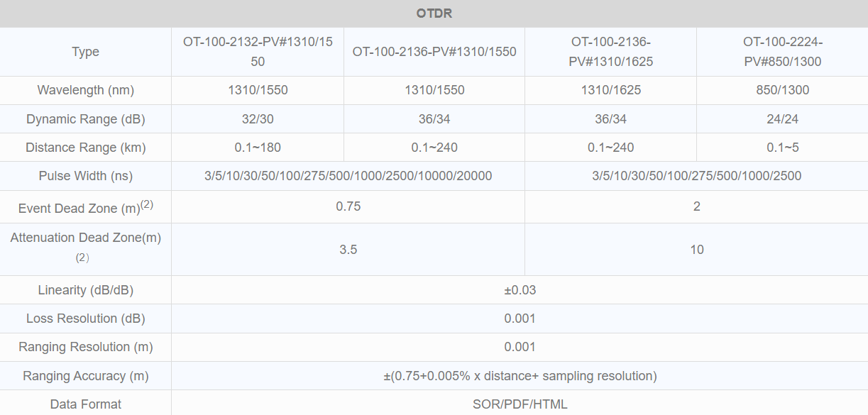Select the 0.1~5 distance range value

coord(782,148)
